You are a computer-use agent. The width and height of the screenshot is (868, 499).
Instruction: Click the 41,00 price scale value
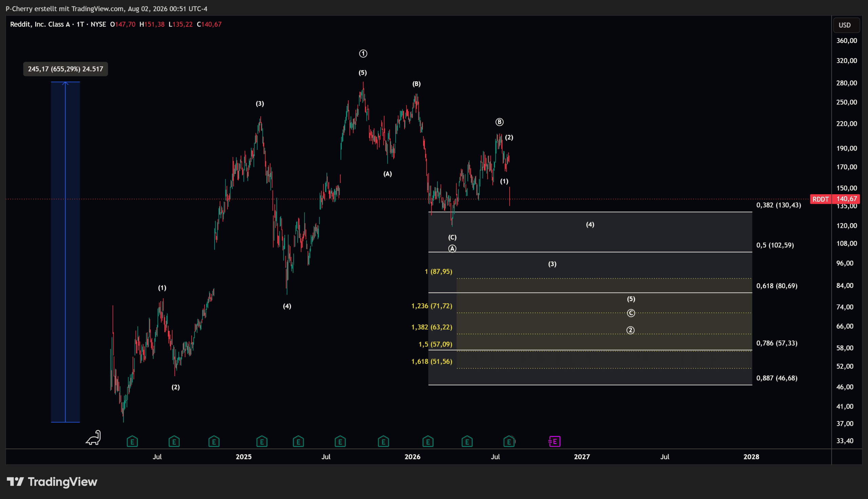pyautogui.click(x=845, y=406)
